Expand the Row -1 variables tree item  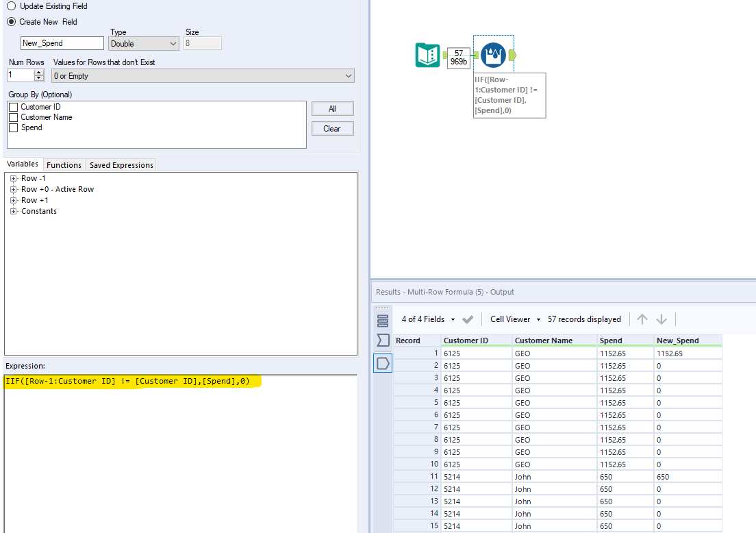coord(14,178)
